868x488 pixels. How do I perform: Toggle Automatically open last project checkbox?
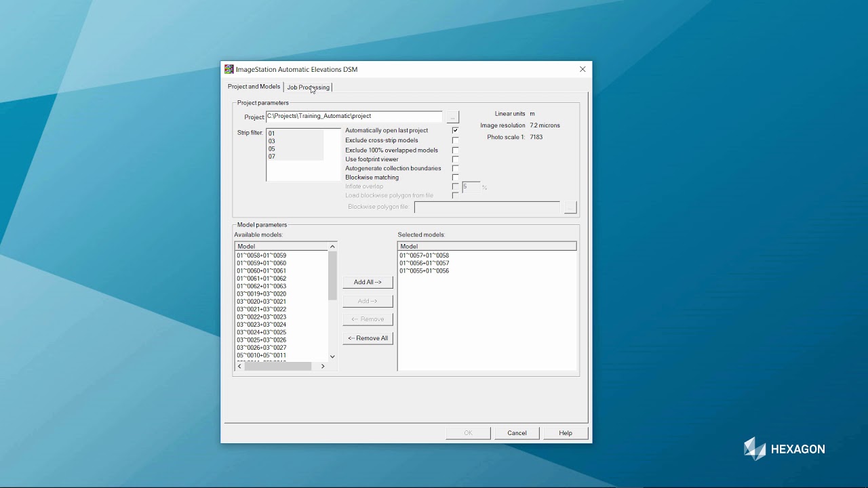point(455,130)
